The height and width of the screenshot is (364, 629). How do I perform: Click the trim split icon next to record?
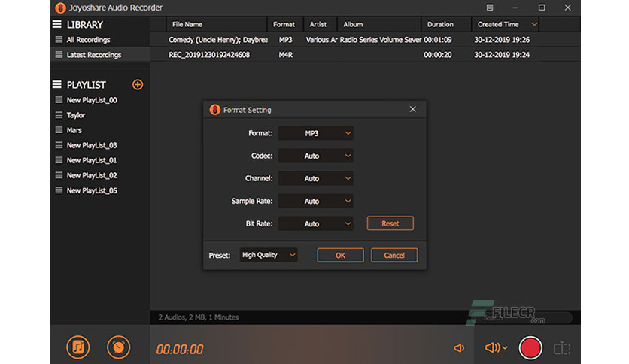tap(562, 348)
